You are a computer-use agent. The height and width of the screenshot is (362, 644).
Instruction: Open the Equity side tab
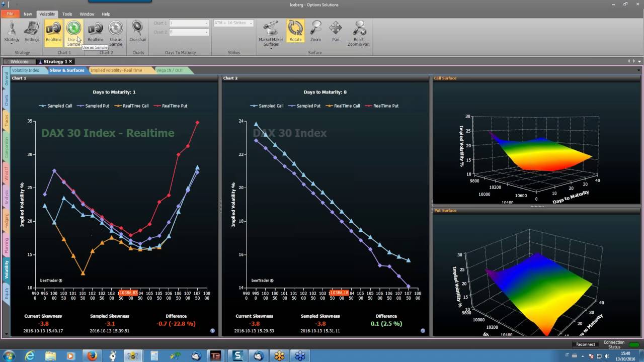(7, 293)
